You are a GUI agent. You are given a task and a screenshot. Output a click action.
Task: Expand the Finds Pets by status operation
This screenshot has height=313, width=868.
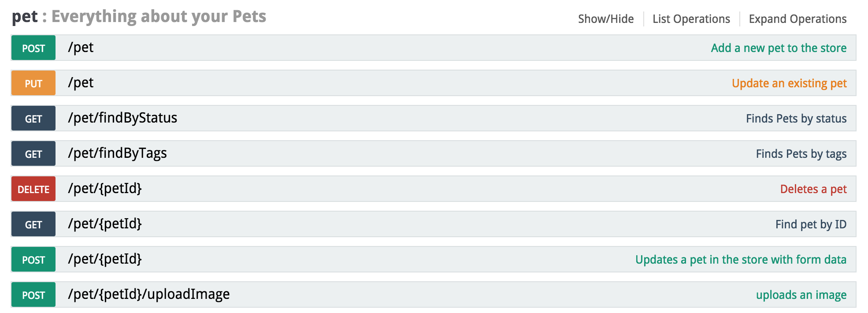[x=796, y=118]
